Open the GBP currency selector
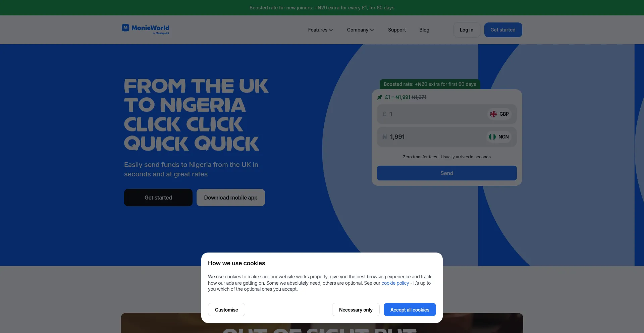The height and width of the screenshot is (333, 644). [x=499, y=114]
